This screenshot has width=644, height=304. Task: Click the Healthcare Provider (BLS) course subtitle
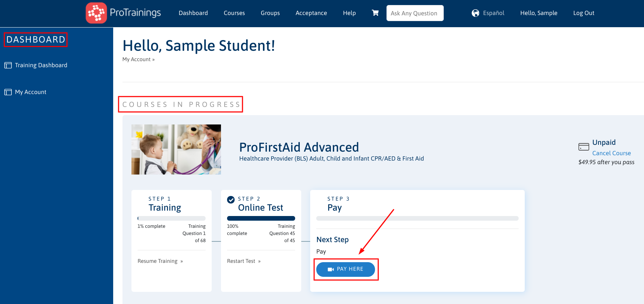(332, 158)
